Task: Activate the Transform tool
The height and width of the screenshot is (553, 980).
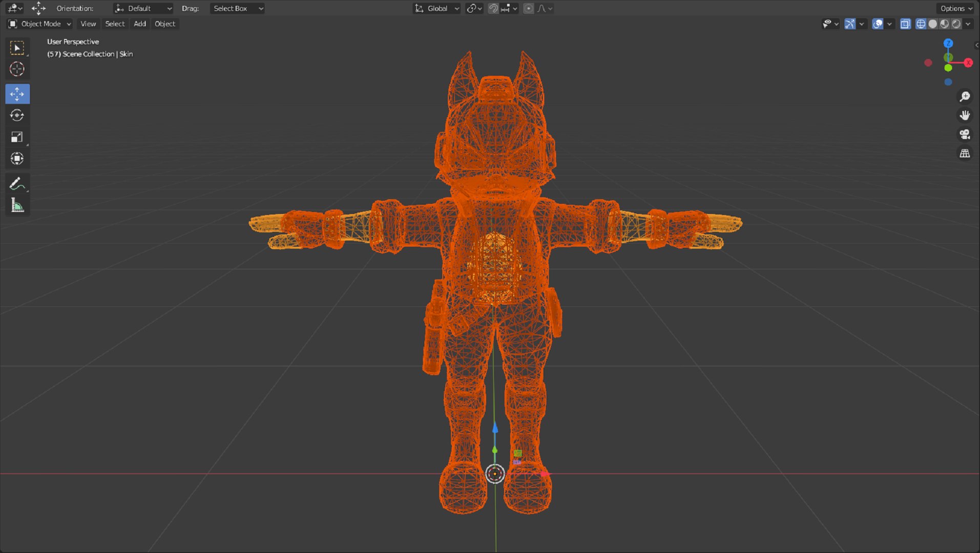Action: click(17, 159)
